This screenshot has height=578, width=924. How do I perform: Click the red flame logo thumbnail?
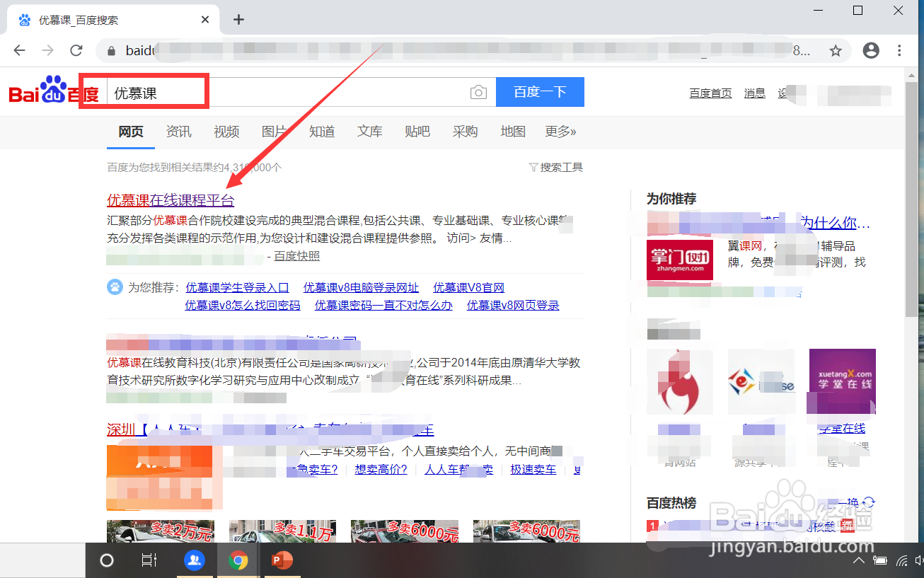click(x=680, y=382)
